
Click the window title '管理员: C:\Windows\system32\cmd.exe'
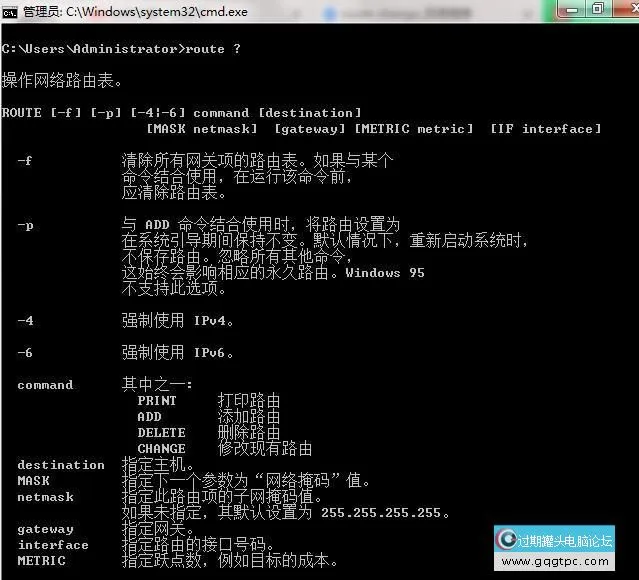[x=135, y=12]
